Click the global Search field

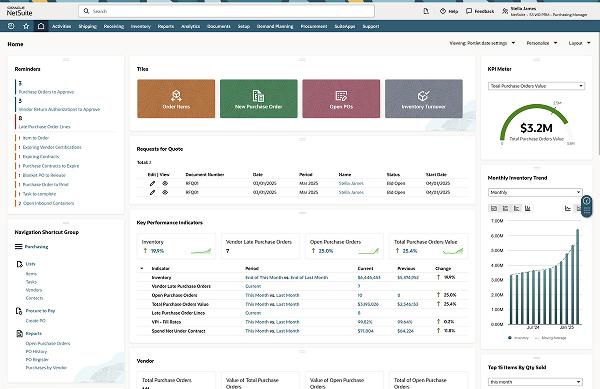(x=227, y=11)
